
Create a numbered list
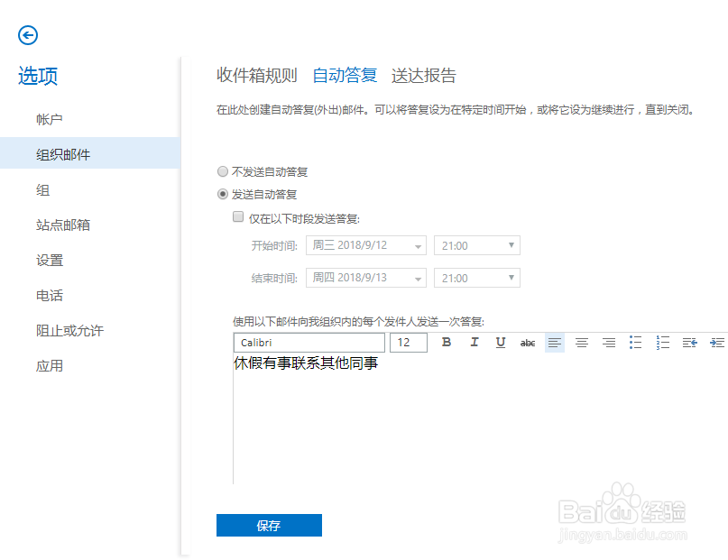[662, 342]
